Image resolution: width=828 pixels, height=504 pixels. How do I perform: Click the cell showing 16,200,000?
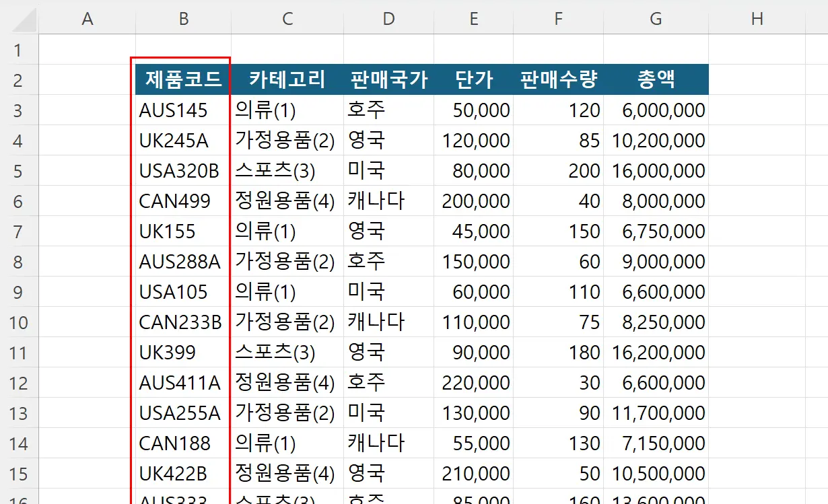(655, 352)
